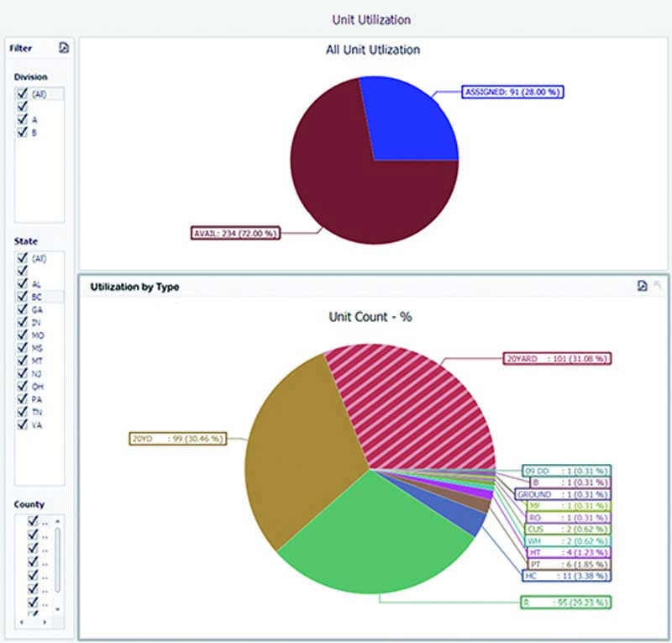Image resolution: width=672 pixels, height=643 pixels.
Task: Click the left arrow below the County list
Action: pos(24,620)
